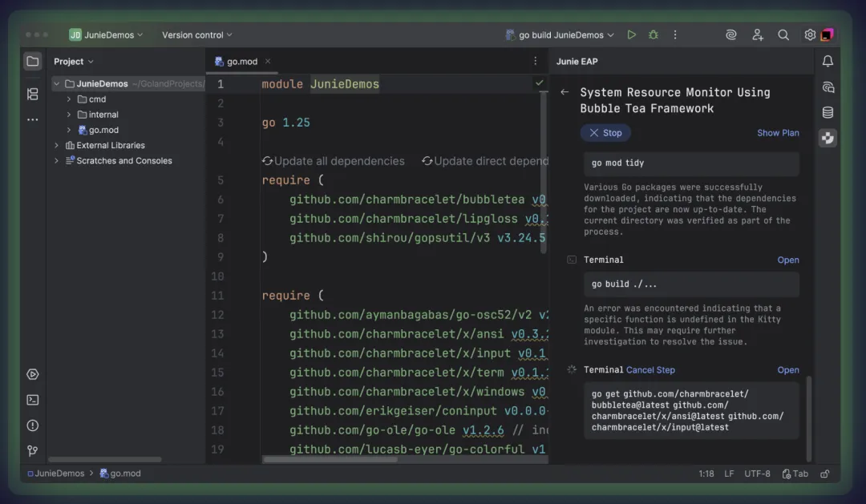Click the JD project badge icon
This screenshot has width=866, height=504.
coord(75,34)
